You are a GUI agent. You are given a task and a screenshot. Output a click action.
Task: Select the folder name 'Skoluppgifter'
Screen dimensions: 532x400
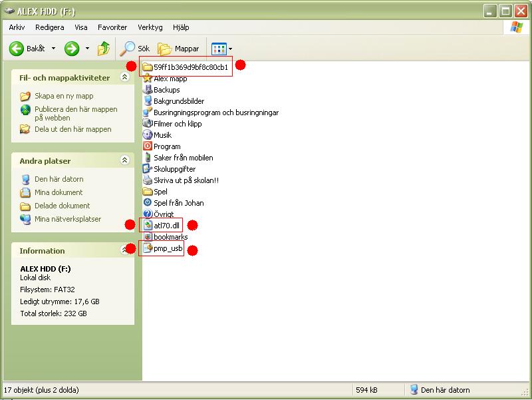pos(175,169)
